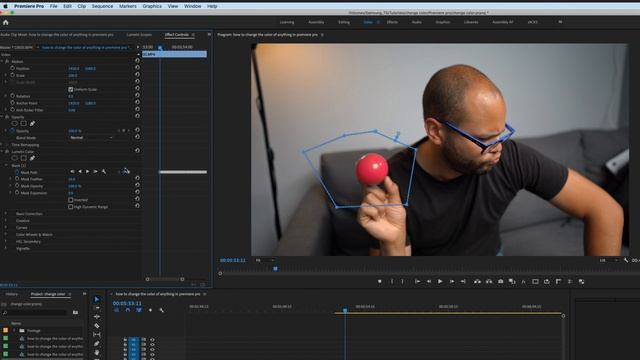The height and width of the screenshot is (360, 640).
Task: Click the Home icon below the menu bar
Action: pyautogui.click(x=6, y=22)
